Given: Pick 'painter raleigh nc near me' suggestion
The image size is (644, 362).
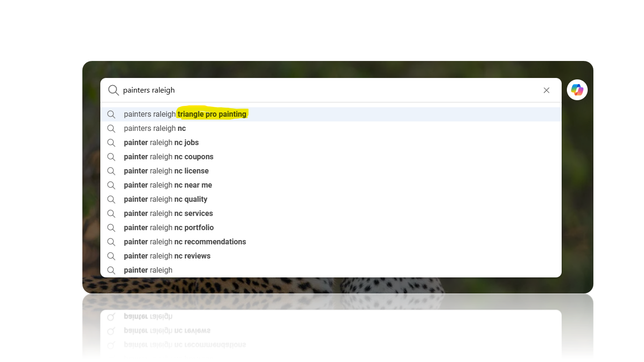Looking at the screenshot, I should (x=168, y=185).
